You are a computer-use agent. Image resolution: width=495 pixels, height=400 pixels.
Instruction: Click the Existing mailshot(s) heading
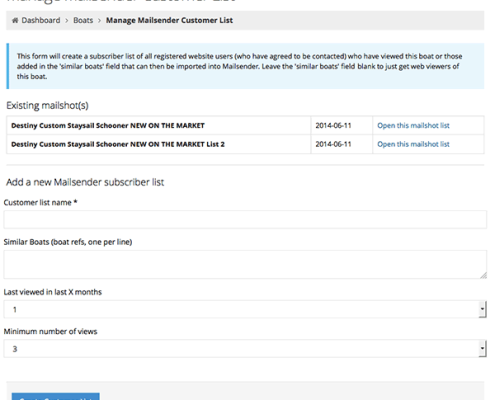point(47,105)
